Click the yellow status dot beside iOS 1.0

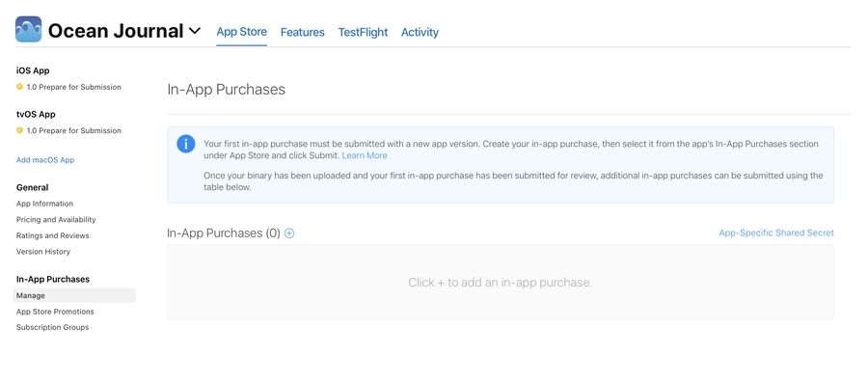20,87
